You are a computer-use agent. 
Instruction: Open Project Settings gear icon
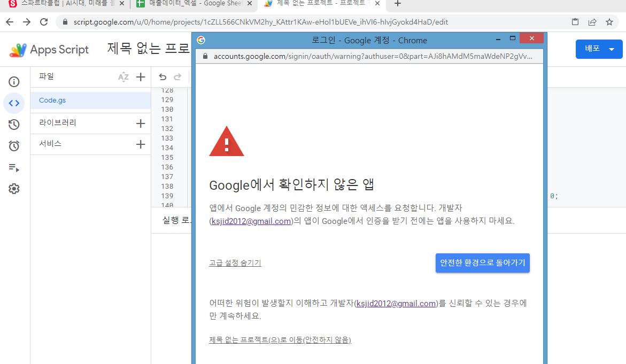coord(14,188)
